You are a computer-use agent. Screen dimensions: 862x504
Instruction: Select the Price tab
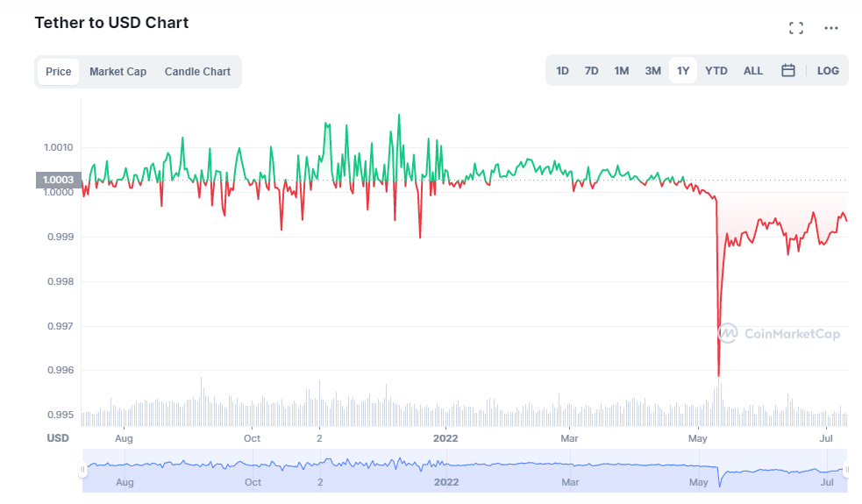[x=58, y=72]
